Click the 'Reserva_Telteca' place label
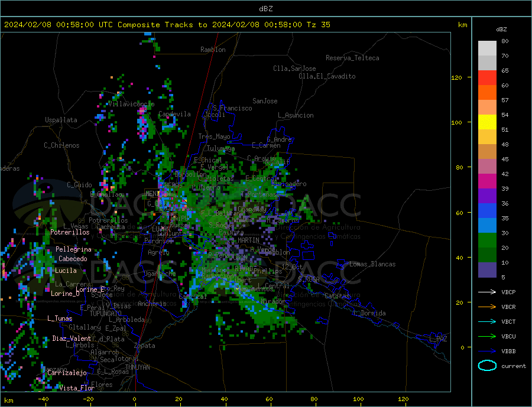The width and height of the screenshot is (532, 407). coord(352,58)
